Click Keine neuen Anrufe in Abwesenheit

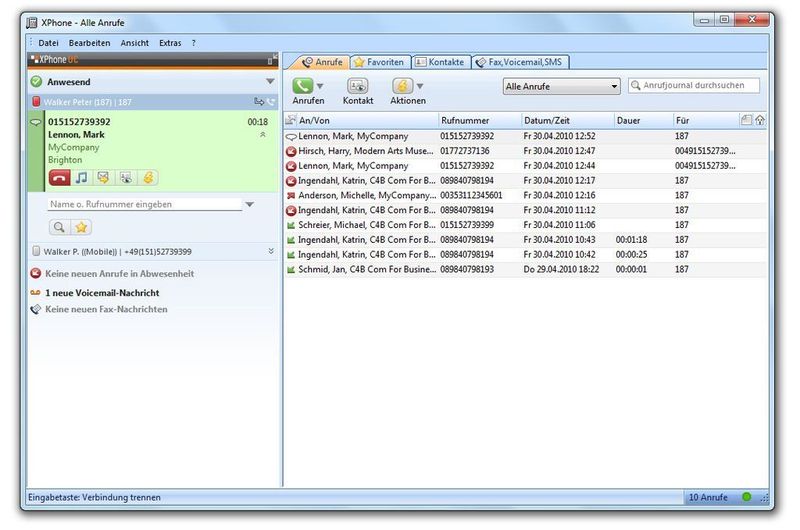[x=119, y=273]
